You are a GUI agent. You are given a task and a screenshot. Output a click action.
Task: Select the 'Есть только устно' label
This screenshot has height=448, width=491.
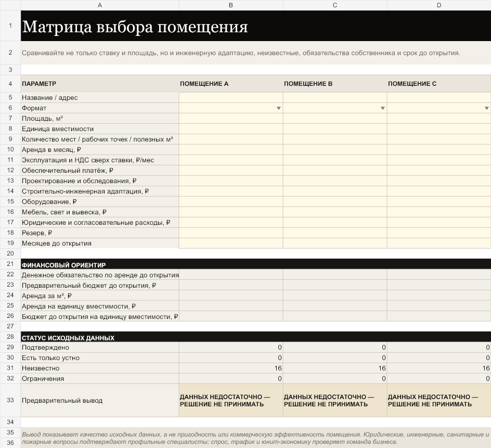(100, 358)
